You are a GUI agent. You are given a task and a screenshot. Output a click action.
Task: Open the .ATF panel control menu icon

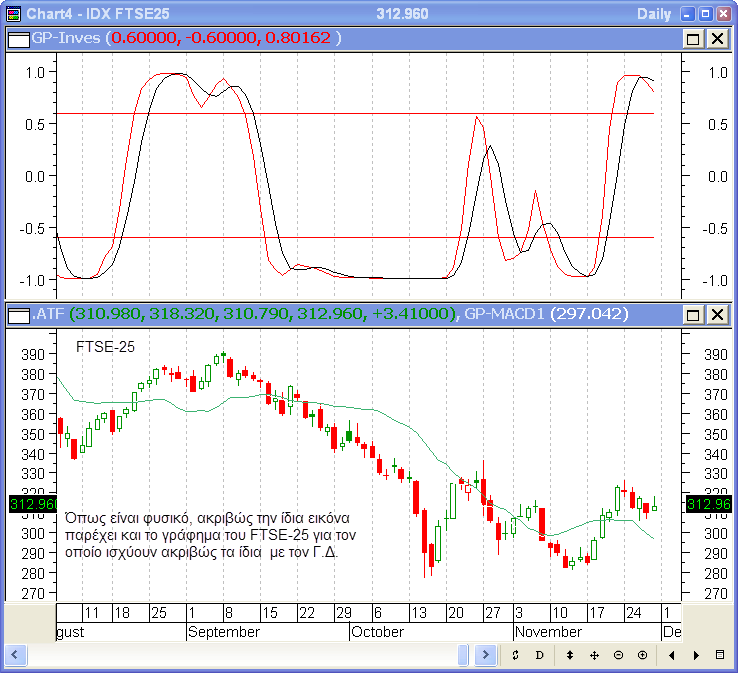(18, 315)
